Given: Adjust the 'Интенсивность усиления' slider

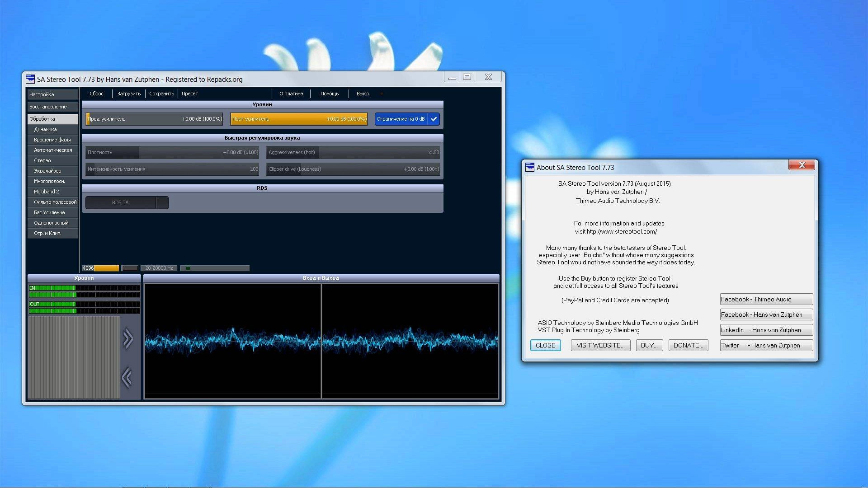Looking at the screenshot, I should click(172, 169).
